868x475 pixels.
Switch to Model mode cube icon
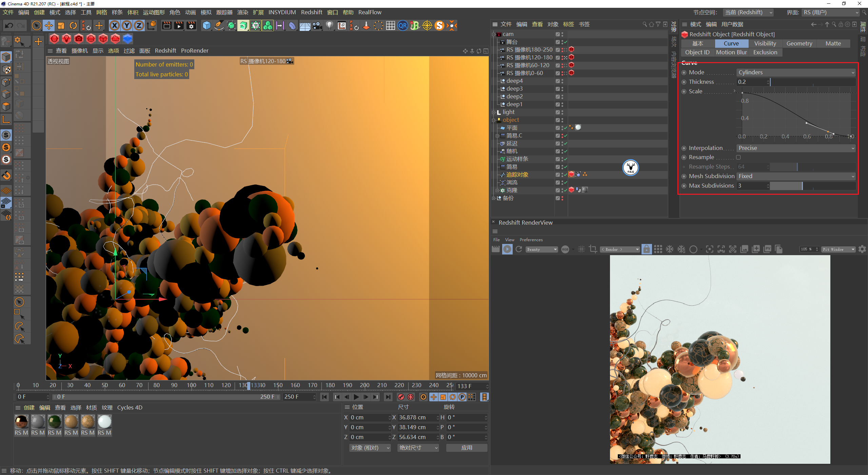(6, 57)
